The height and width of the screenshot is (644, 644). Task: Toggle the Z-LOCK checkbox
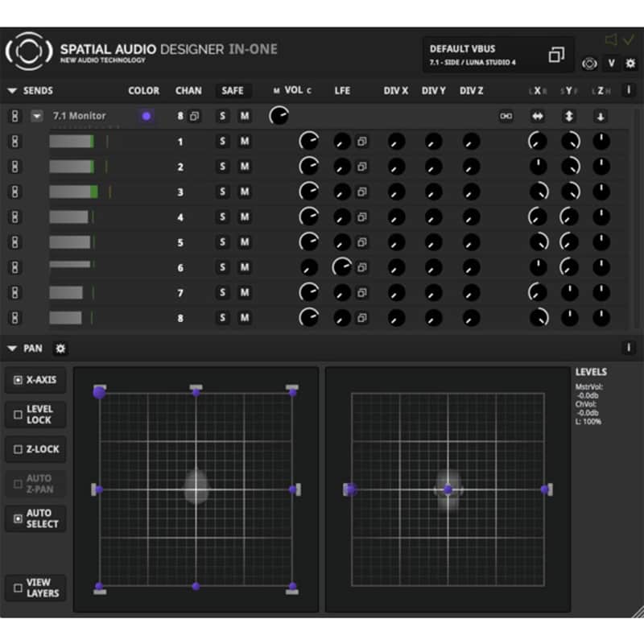click(18, 449)
